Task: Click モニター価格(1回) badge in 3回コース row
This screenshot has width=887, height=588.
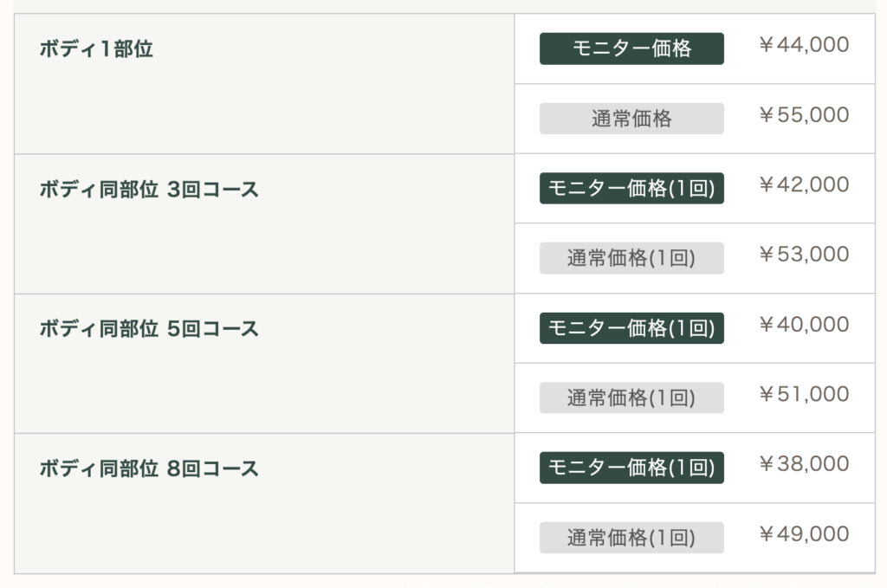Action: 631,188
